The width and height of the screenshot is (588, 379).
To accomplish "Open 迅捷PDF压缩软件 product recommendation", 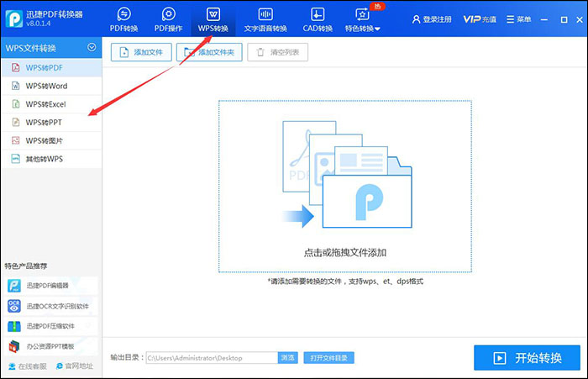I will point(51,326).
